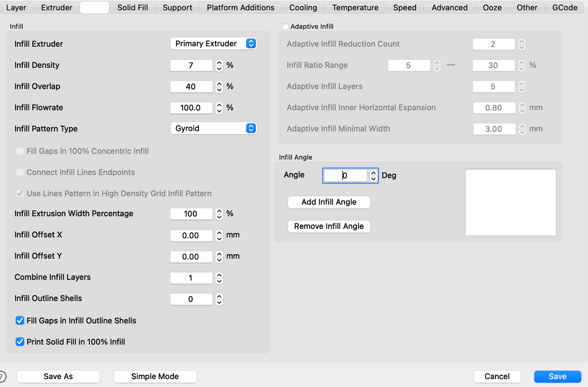Go to the GCode tab
Image resolution: width=588 pixels, height=387 pixels.
pos(564,7)
